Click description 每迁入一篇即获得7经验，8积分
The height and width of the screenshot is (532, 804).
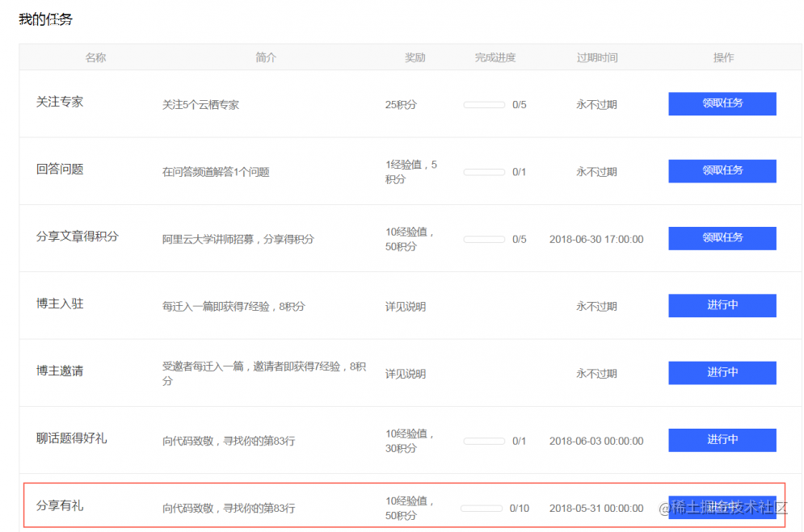(x=234, y=307)
